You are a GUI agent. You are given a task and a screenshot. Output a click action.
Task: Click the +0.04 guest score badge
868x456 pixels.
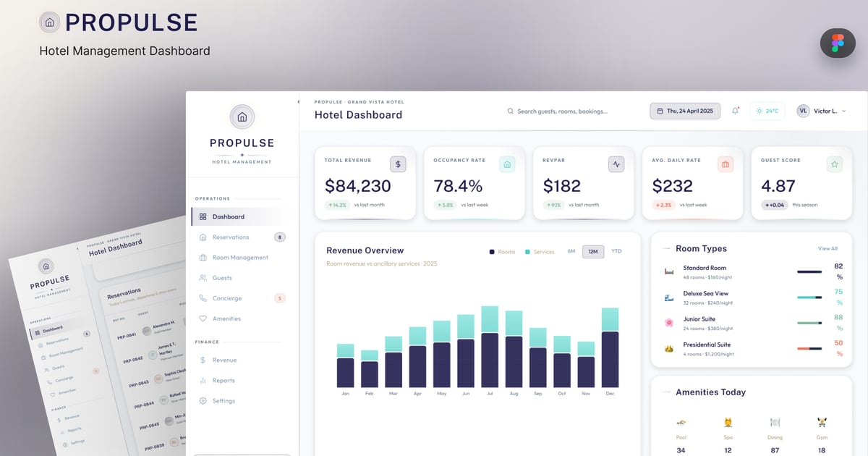(x=774, y=205)
